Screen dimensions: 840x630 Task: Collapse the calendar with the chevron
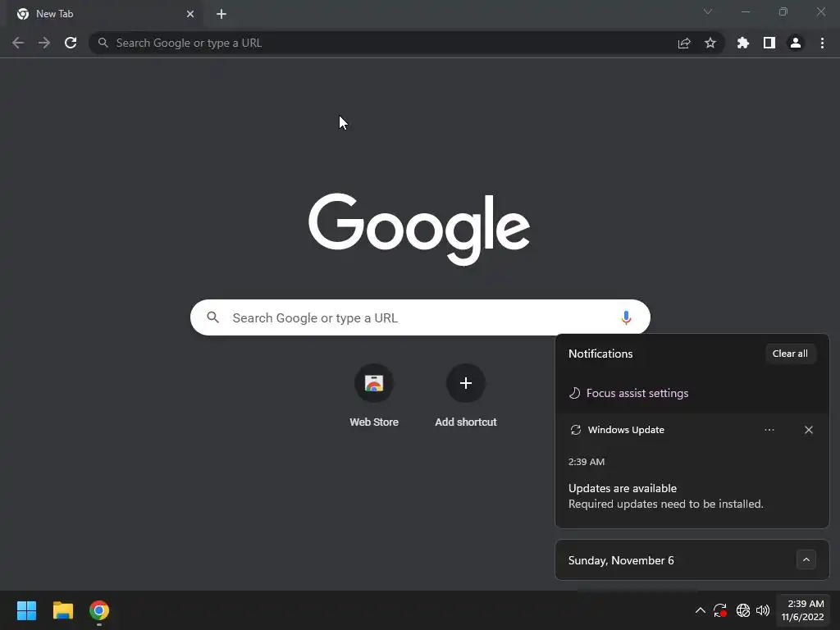tap(806, 559)
